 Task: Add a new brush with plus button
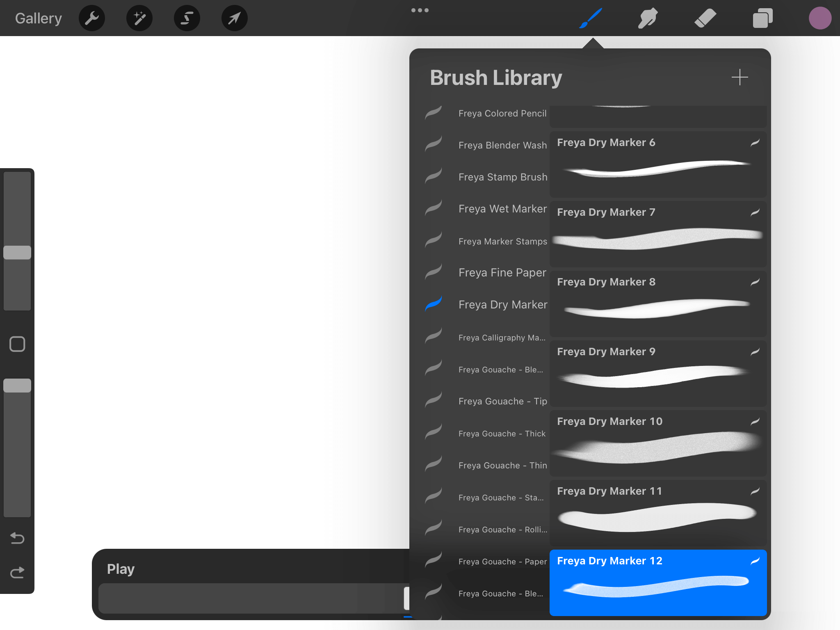coord(740,77)
